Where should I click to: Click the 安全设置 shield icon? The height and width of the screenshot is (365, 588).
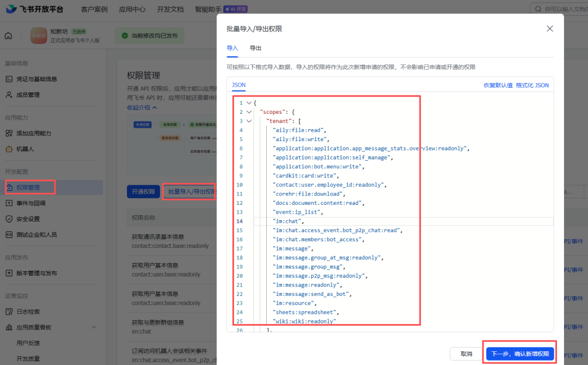point(9,218)
